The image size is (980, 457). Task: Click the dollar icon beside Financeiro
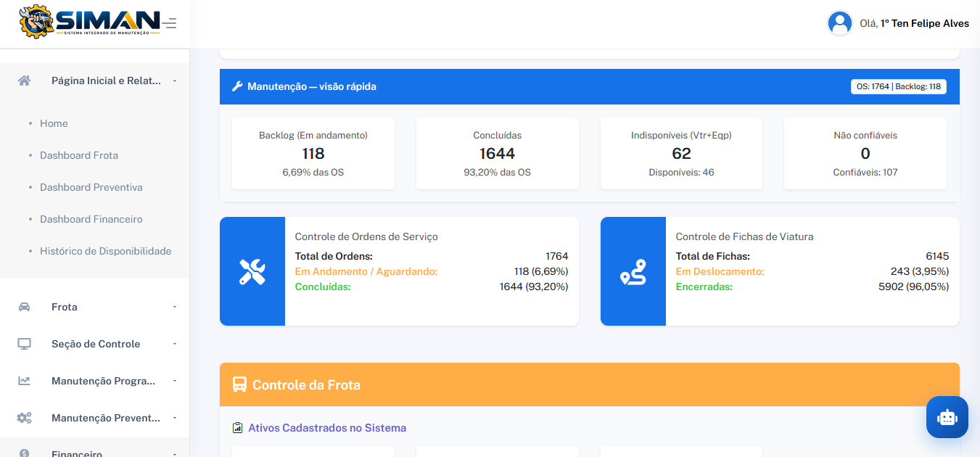24,453
